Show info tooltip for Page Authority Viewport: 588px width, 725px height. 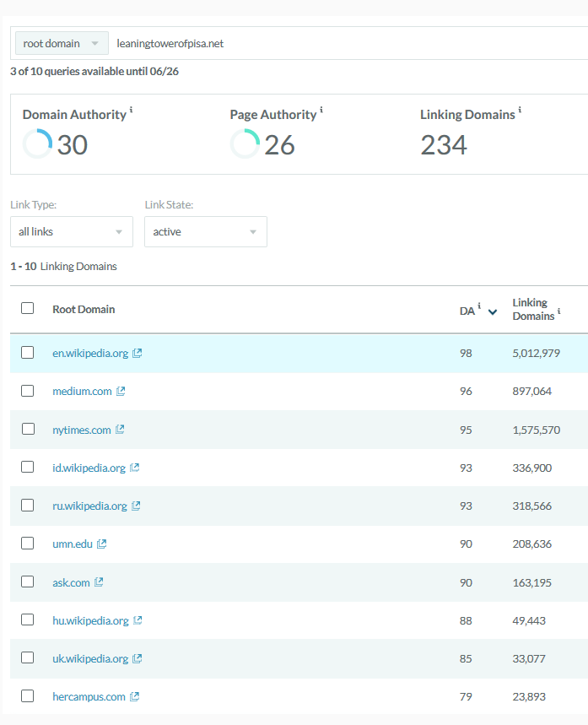coord(321,110)
